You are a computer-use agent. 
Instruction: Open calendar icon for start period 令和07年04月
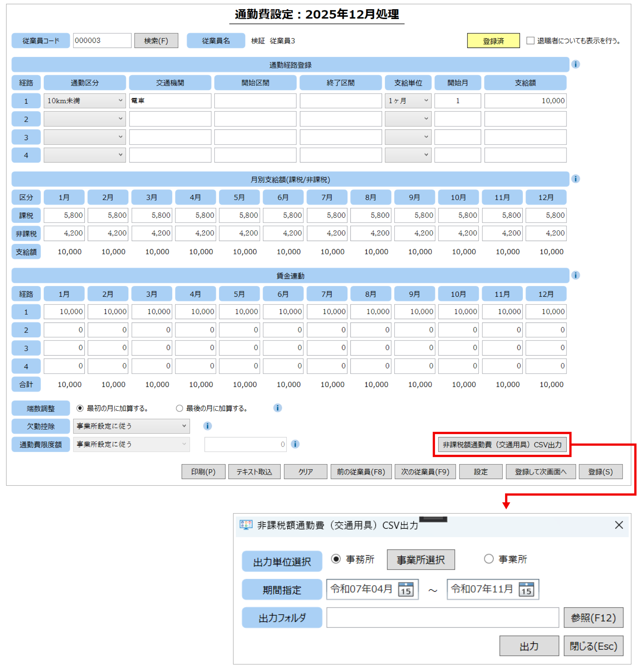[406, 589]
